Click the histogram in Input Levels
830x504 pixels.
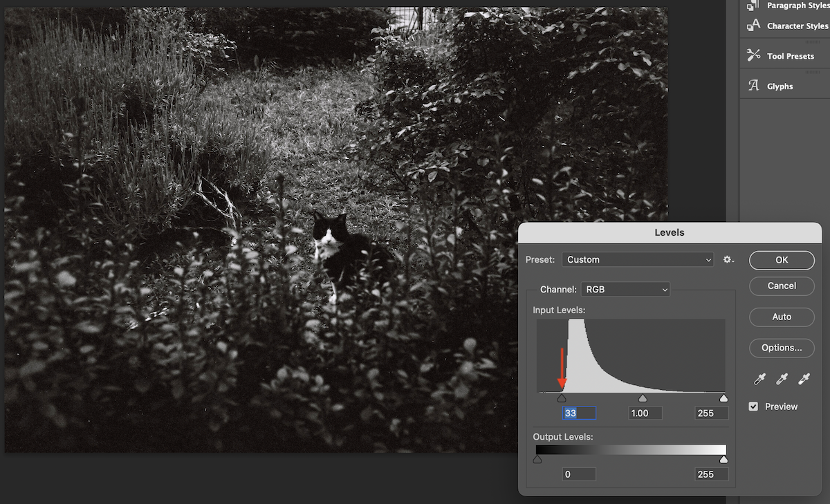631,356
